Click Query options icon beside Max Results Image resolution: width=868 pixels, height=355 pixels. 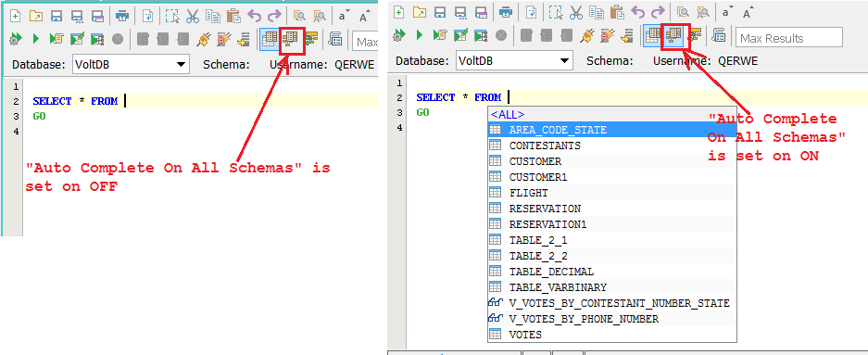(x=719, y=36)
